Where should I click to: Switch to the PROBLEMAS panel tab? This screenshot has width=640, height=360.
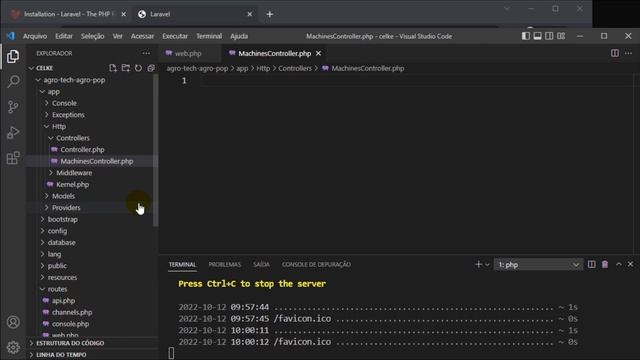[x=224, y=264]
